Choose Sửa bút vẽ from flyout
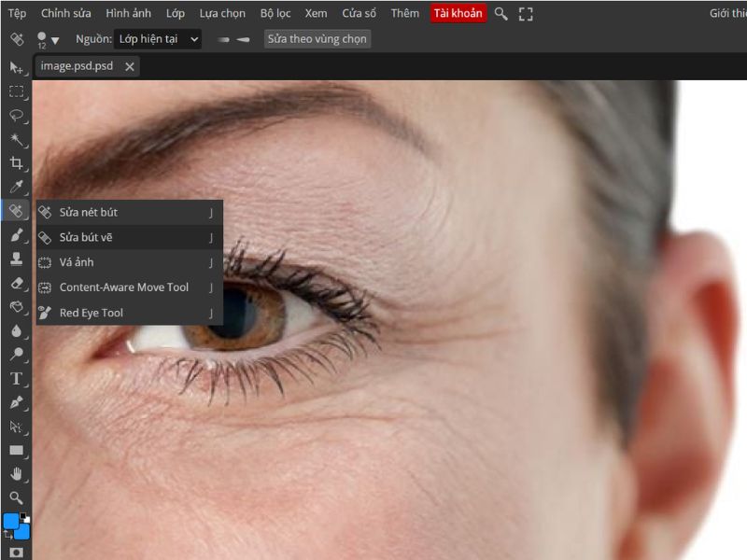 pyautogui.click(x=130, y=237)
